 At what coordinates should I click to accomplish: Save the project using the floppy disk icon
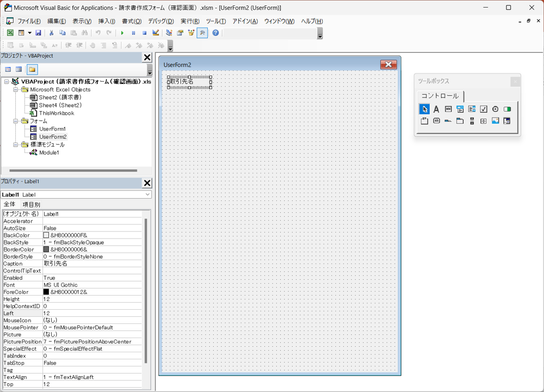click(x=38, y=33)
